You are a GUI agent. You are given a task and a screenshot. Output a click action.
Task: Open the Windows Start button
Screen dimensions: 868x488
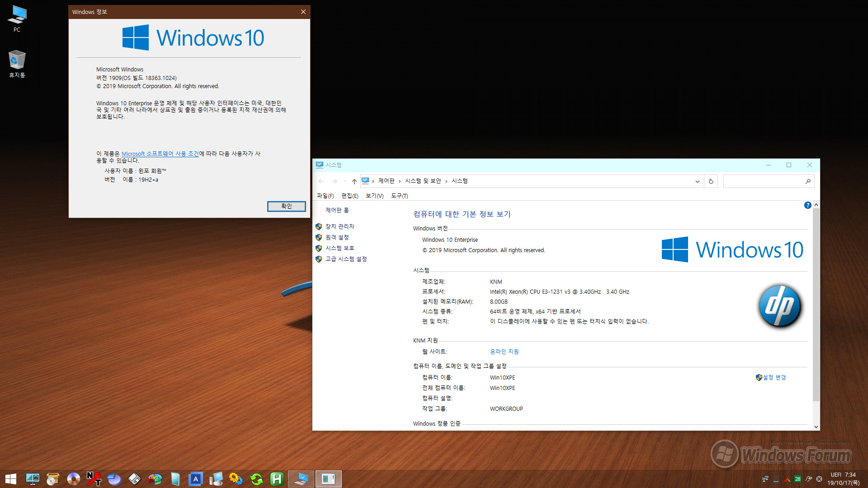[x=11, y=479]
